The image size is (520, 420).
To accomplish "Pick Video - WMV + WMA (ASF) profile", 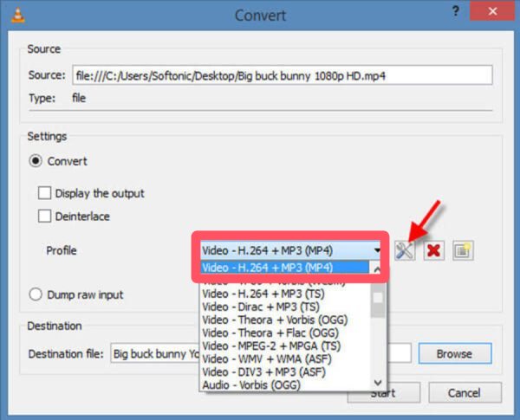I will click(x=265, y=359).
